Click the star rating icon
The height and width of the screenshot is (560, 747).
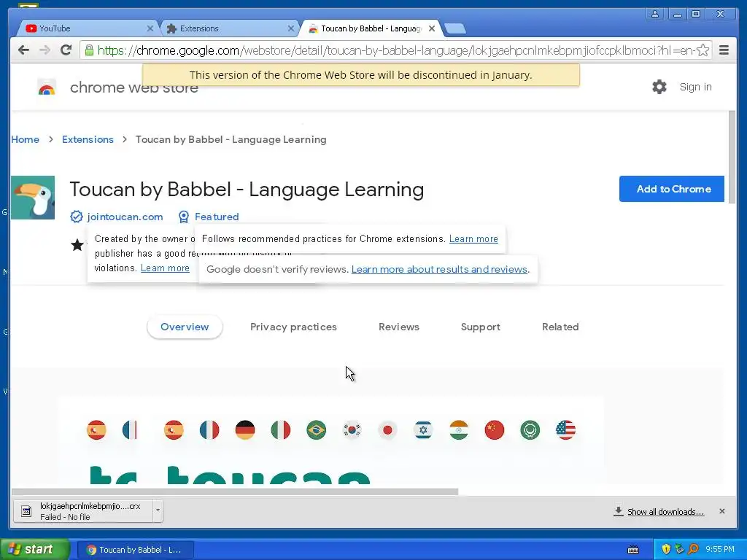77,245
